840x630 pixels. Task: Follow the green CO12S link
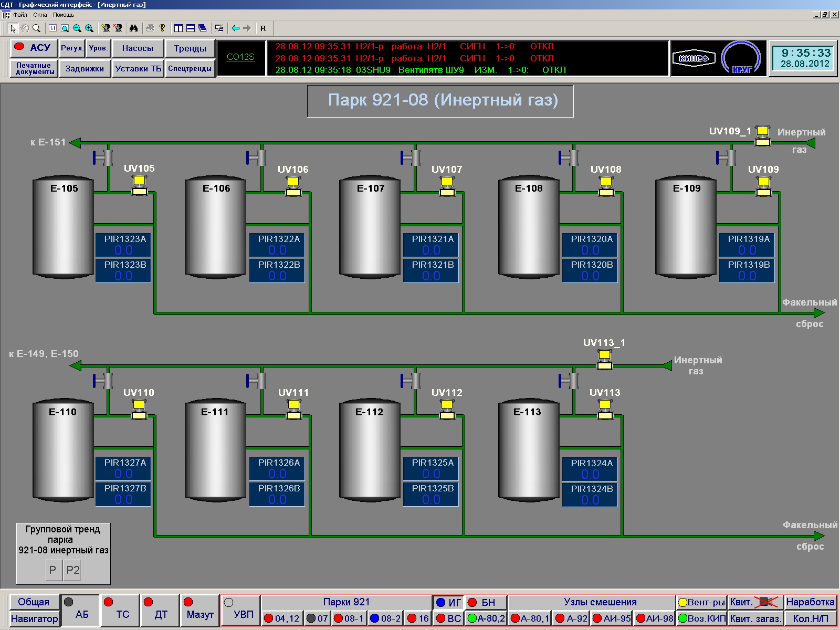[x=240, y=57]
